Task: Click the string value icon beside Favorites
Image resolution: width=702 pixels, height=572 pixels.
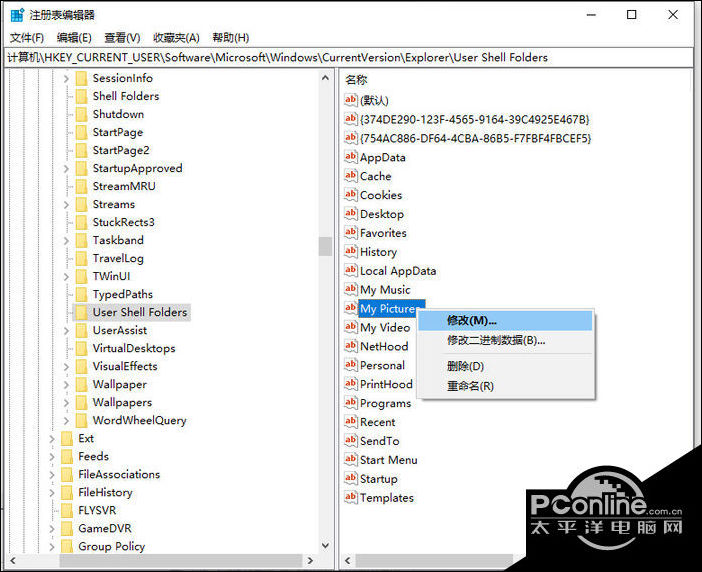Action: coord(351,233)
